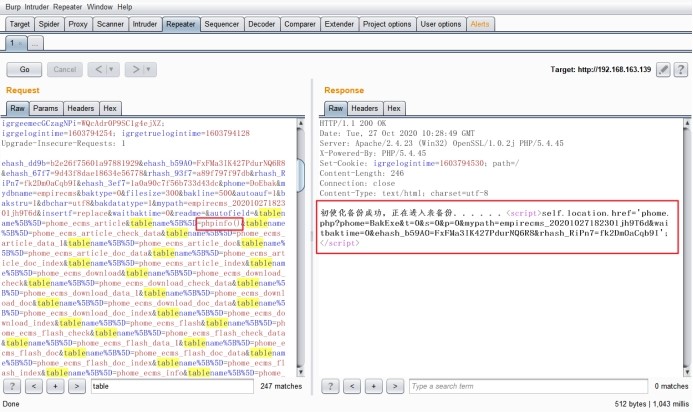Go back to previous request in history
The height and width of the screenshot is (413, 693).
tap(99, 69)
